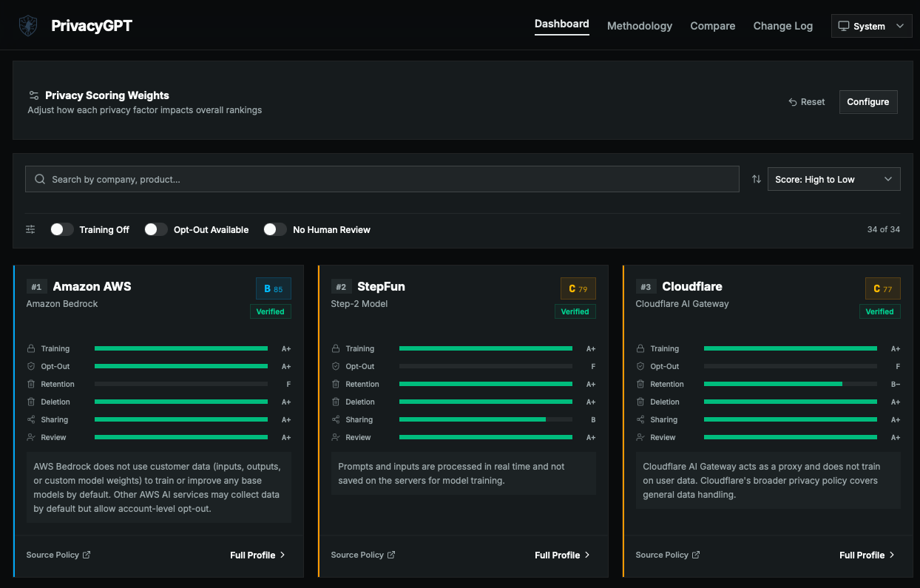Click Cloudflare Retention score bar
The image size is (920, 588).
click(x=791, y=384)
